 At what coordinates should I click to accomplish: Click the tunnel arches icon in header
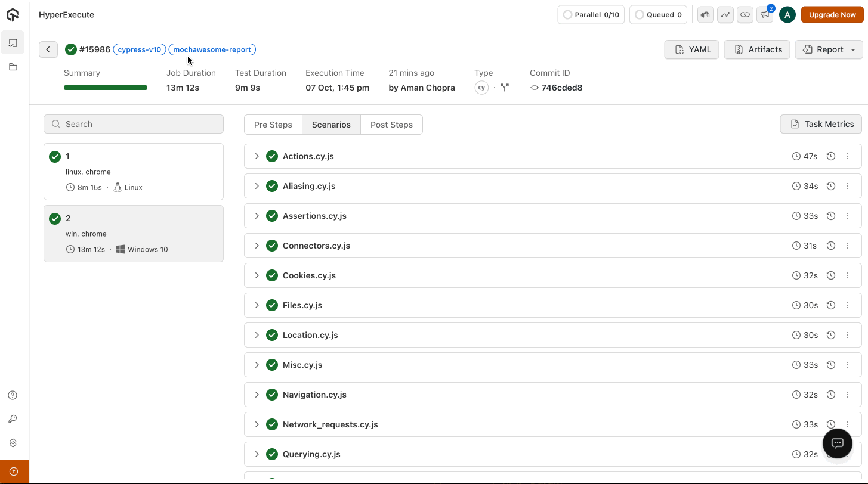pyautogui.click(x=706, y=15)
